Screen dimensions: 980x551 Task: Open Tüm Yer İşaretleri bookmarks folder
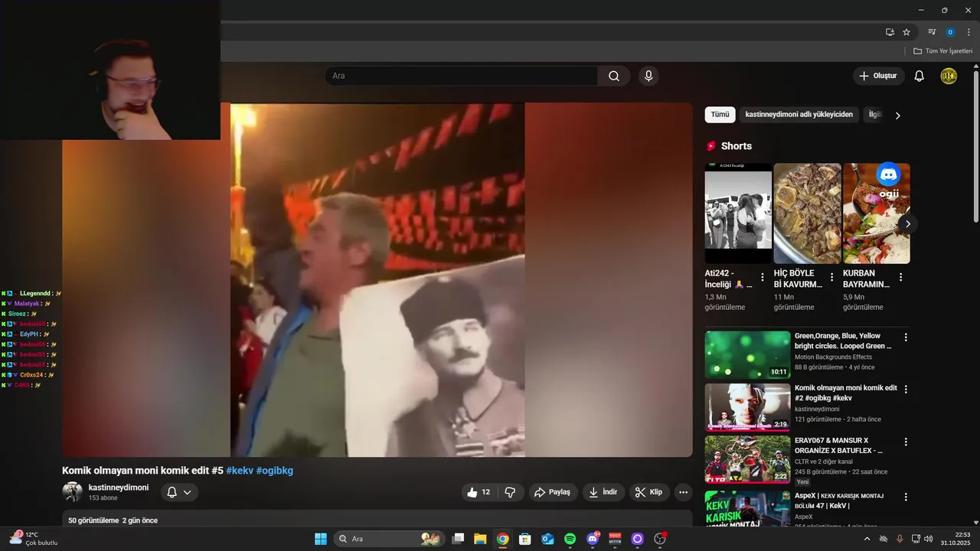point(942,51)
